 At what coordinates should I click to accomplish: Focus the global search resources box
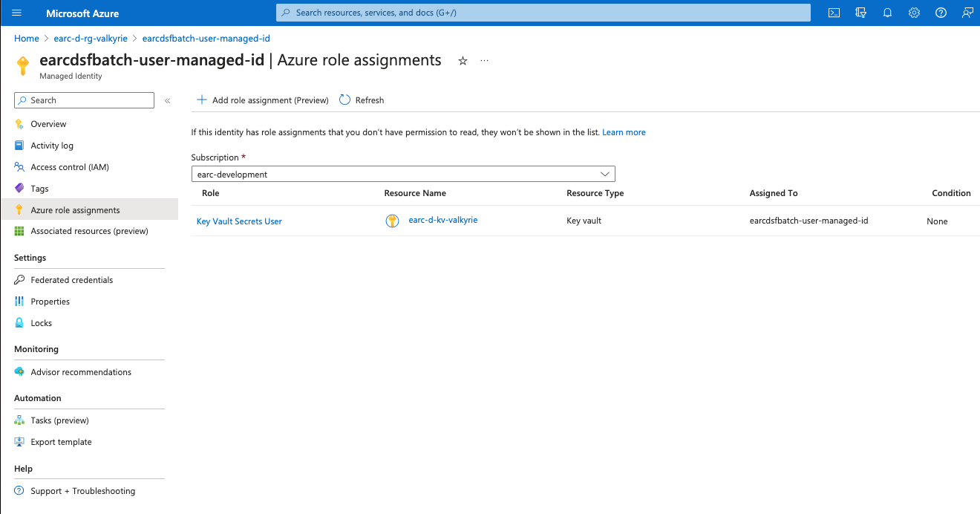(x=543, y=13)
